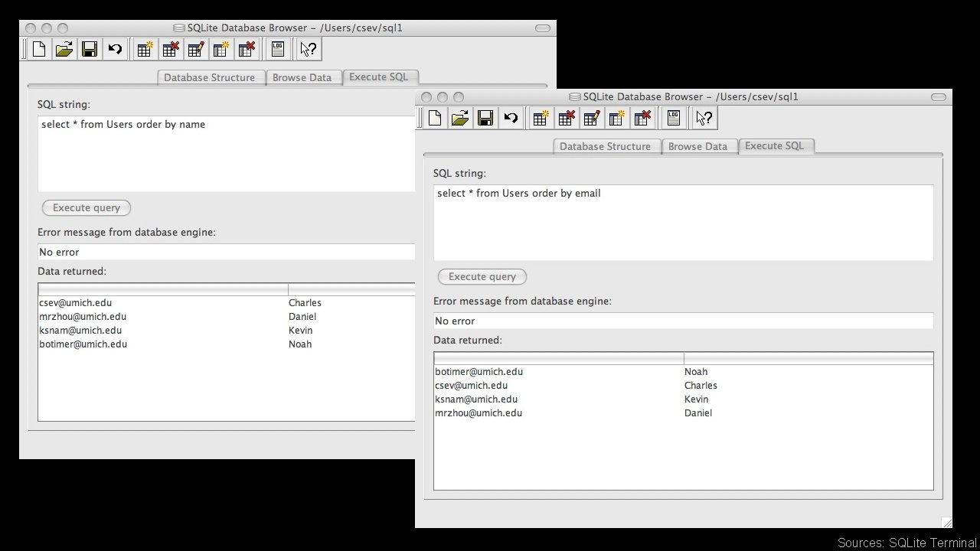Click Modify Table pencil icon in front window
The image size is (980, 551).
coord(591,118)
